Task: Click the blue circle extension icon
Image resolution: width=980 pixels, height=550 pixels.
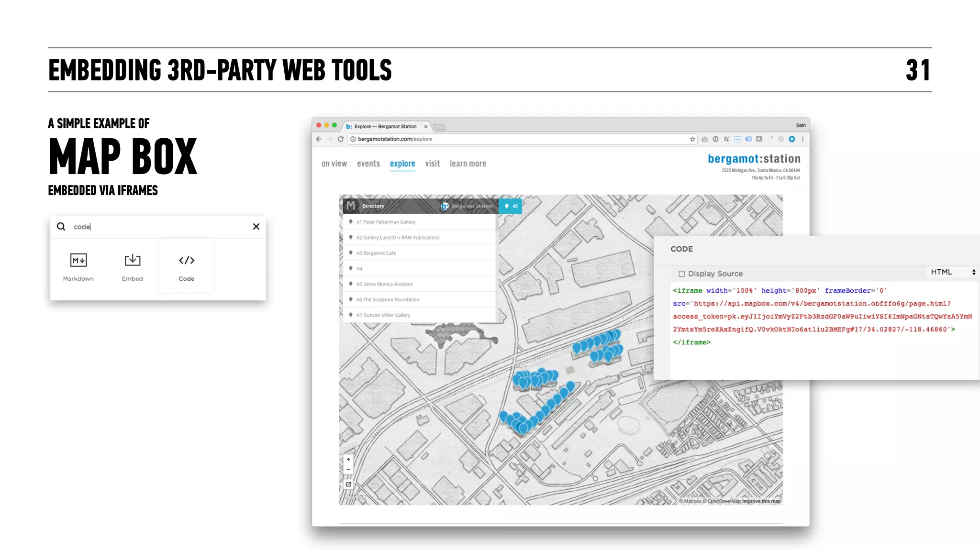Action: pos(792,139)
